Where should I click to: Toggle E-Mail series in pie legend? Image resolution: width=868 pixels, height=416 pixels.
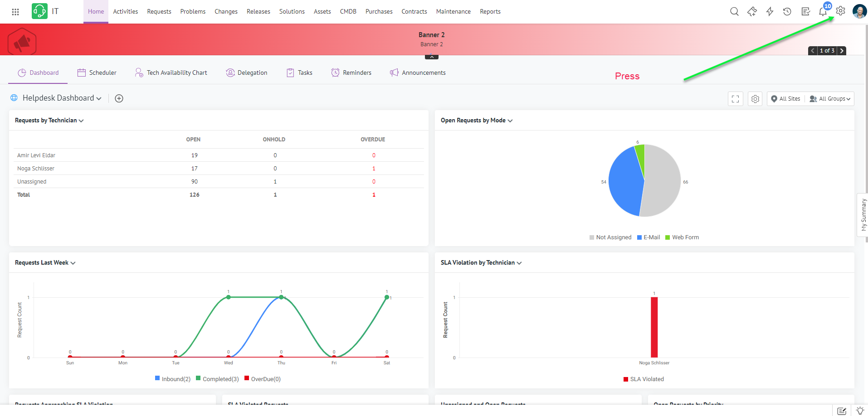[x=649, y=237]
